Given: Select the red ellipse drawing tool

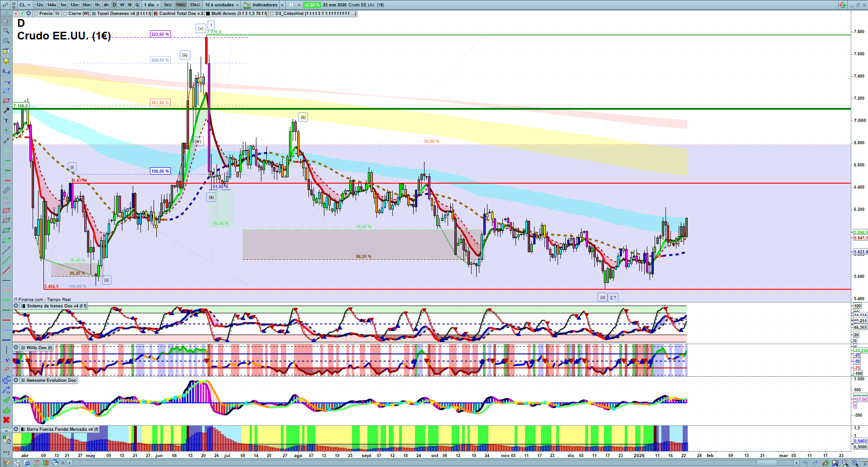Looking at the screenshot, I should (6, 210).
